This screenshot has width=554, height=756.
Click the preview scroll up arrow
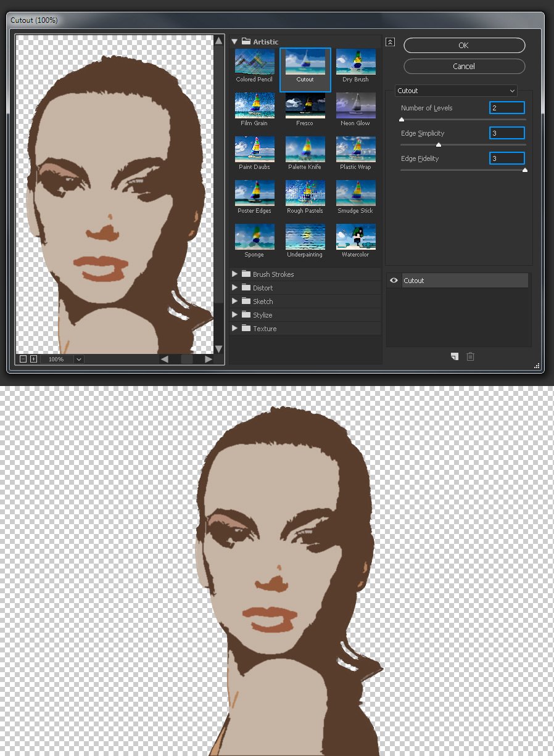coord(218,41)
